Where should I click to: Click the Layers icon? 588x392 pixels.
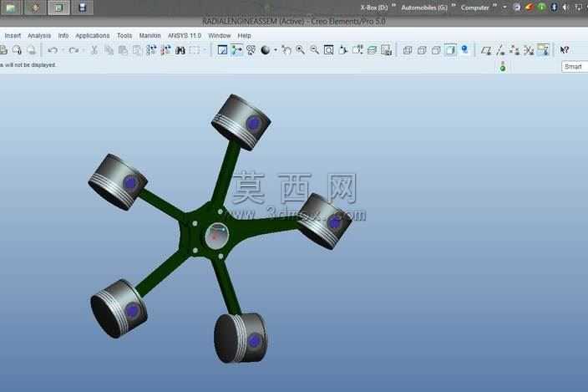pos(372,50)
